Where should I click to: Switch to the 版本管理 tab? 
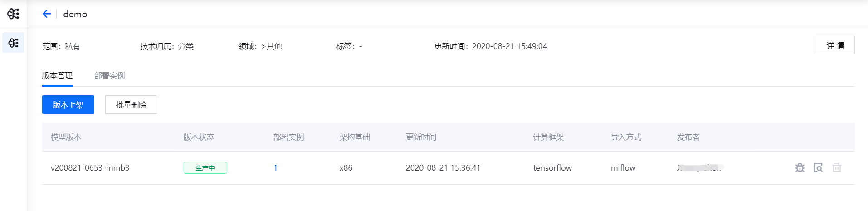tap(57, 75)
